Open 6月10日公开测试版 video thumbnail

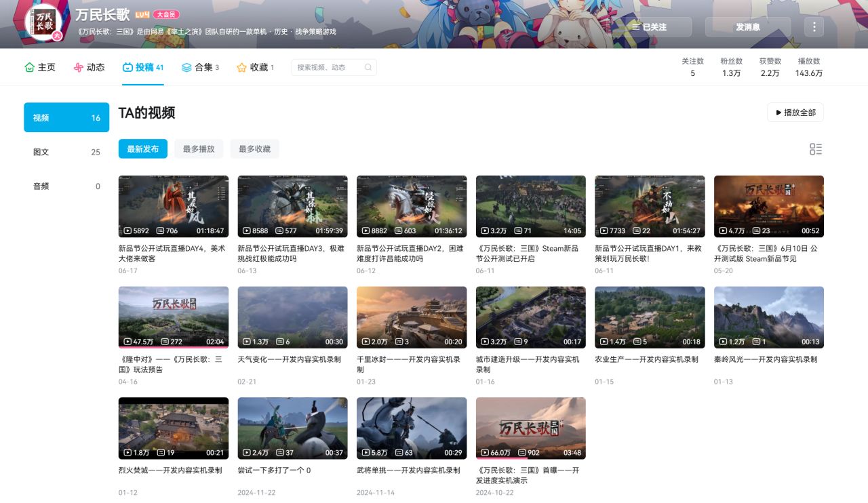[769, 206]
